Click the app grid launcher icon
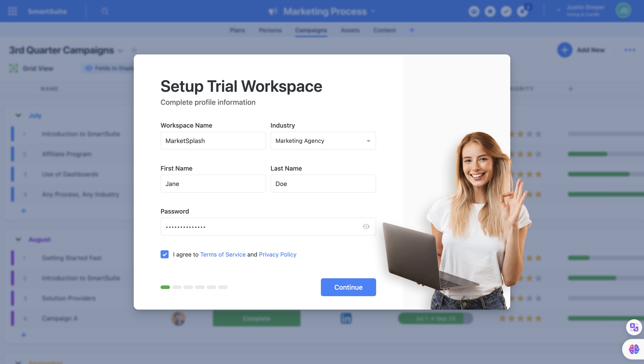644x364 pixels. [13, 11]
